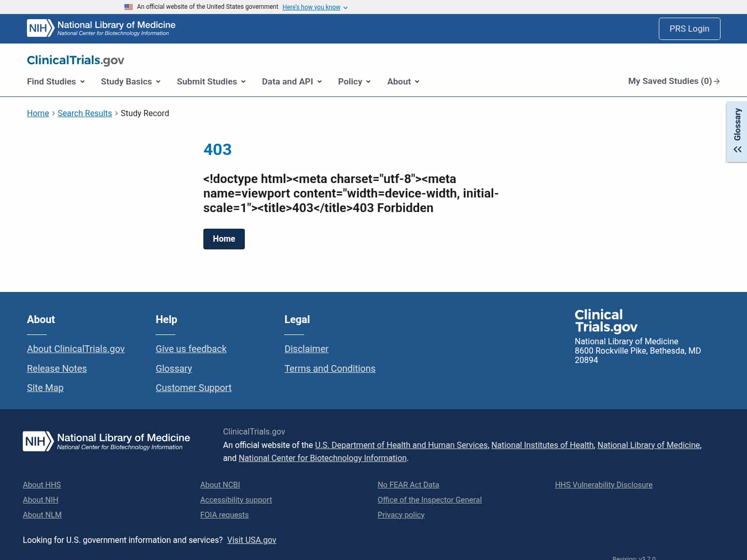The image size is (747, 560).
Task: Click the ClinicalTrials.gov site logo
Action: pos(76,60)
